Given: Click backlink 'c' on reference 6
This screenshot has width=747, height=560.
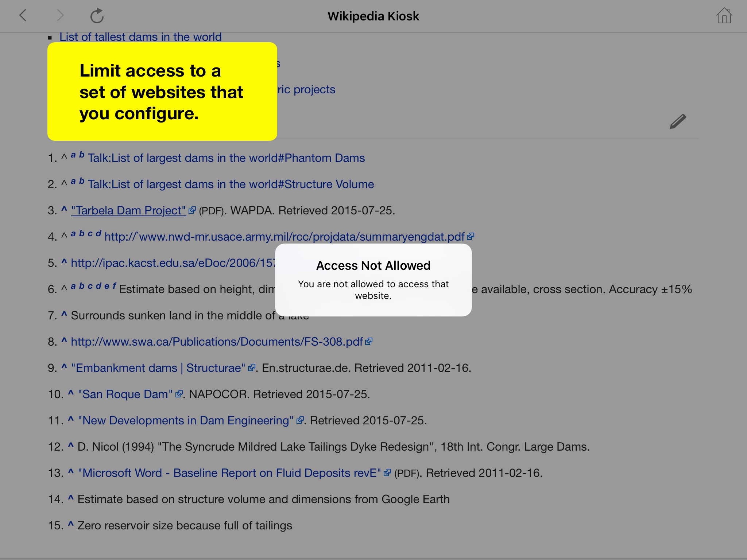Looking at the screenshot, I should (90, 286).
